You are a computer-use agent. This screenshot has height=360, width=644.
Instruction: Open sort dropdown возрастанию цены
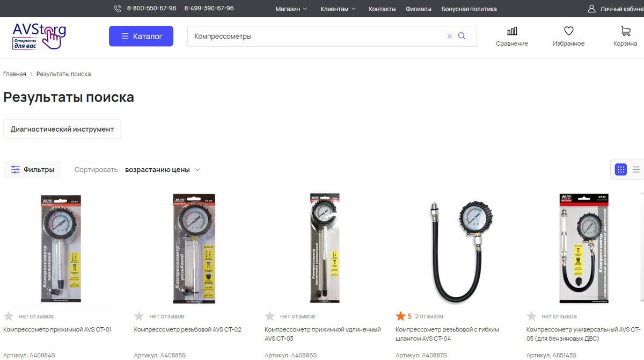[163, 170]
